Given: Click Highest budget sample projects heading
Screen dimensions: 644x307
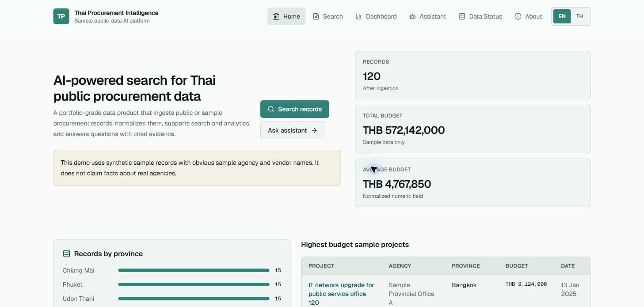Looking at the screenshot, I should (x=355, y=244).
